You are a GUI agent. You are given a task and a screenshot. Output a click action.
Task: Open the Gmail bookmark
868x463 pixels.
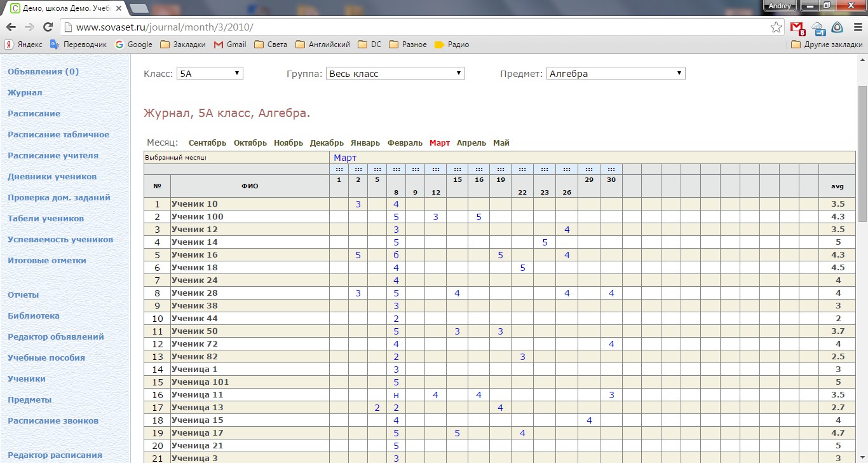(230, 45)
